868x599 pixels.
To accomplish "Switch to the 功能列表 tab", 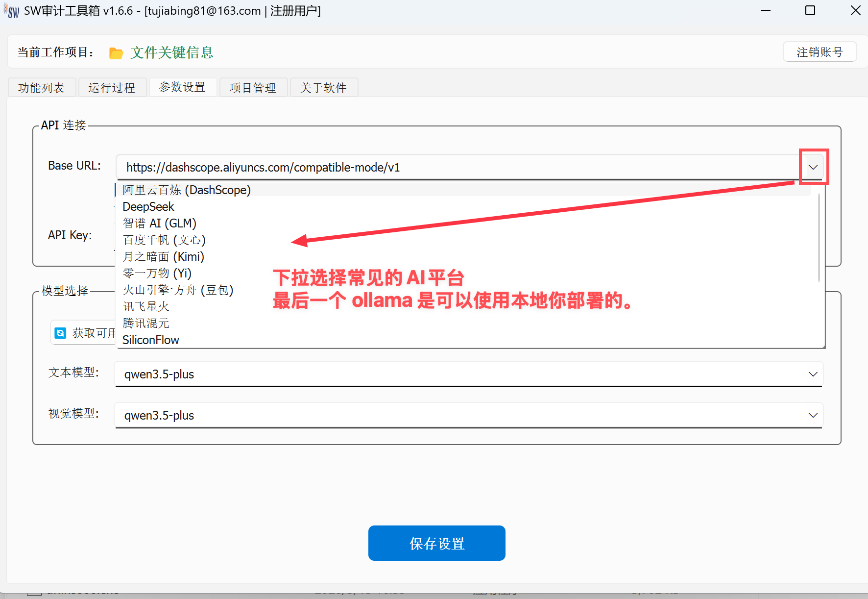I will click(42, 88).
